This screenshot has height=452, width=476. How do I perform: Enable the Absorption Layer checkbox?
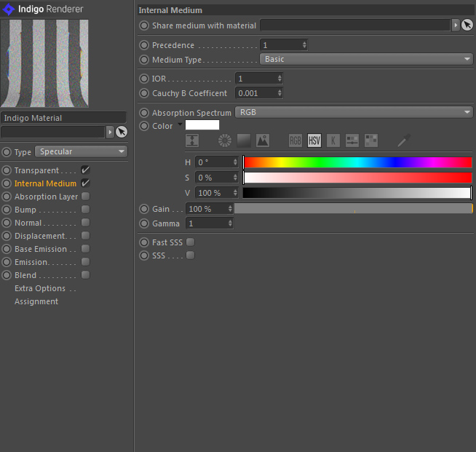(85, 197)
